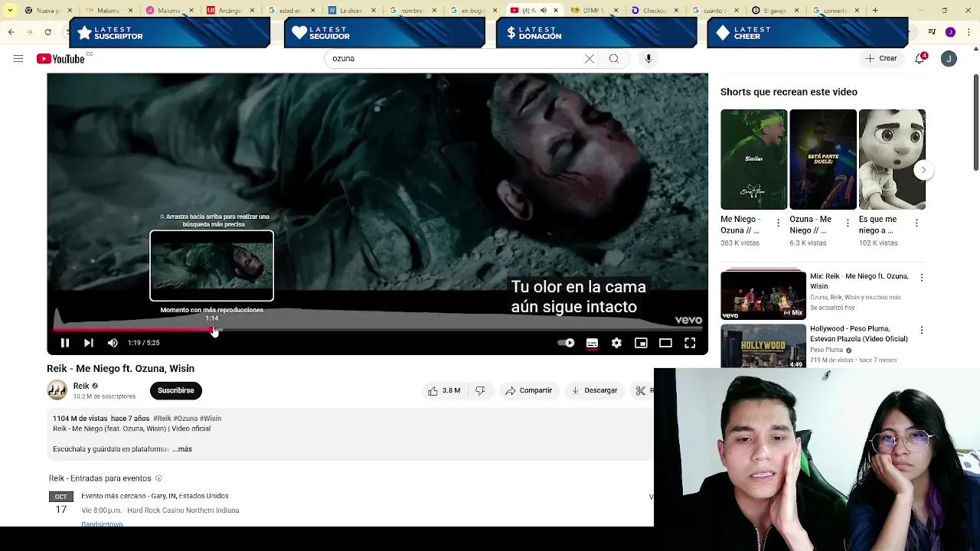Open the tab search dropdown arrow
980x551 pixels.
[x=9, y=11]
